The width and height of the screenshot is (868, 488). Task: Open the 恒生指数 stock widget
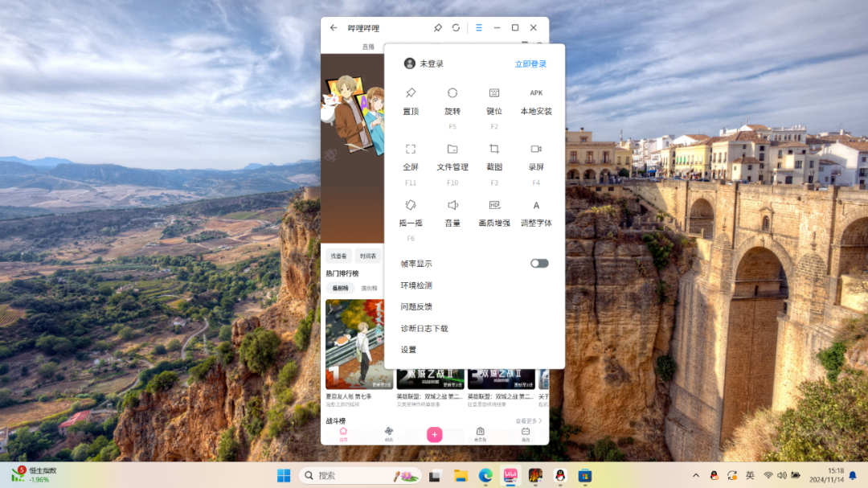[x=35, y=474]
